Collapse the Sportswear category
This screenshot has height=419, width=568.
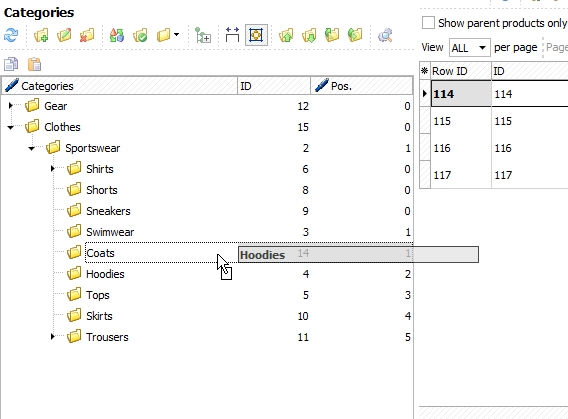[x=32, y=148]
